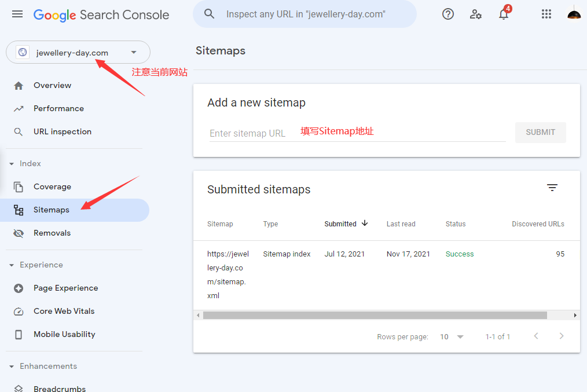Click the Inspect any URL search box

point(305,14)
